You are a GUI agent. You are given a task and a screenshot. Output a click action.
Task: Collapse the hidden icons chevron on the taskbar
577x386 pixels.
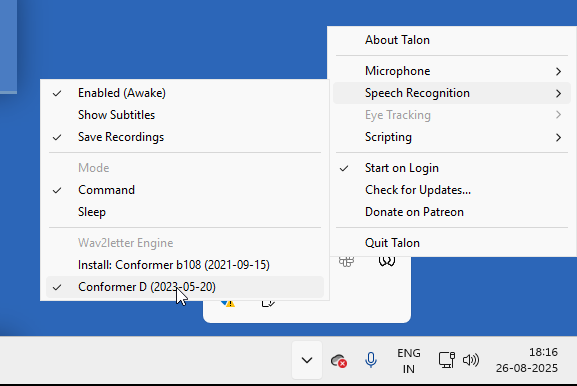(x=307, y=360)
